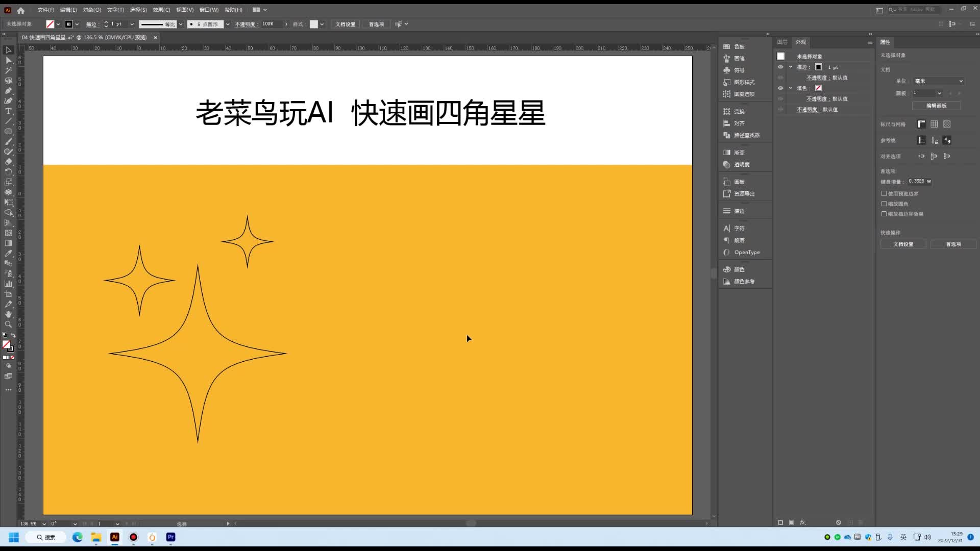The image size is (980, 551).
Task: Select the Paintbrush tool
Action: coord(8,142)
